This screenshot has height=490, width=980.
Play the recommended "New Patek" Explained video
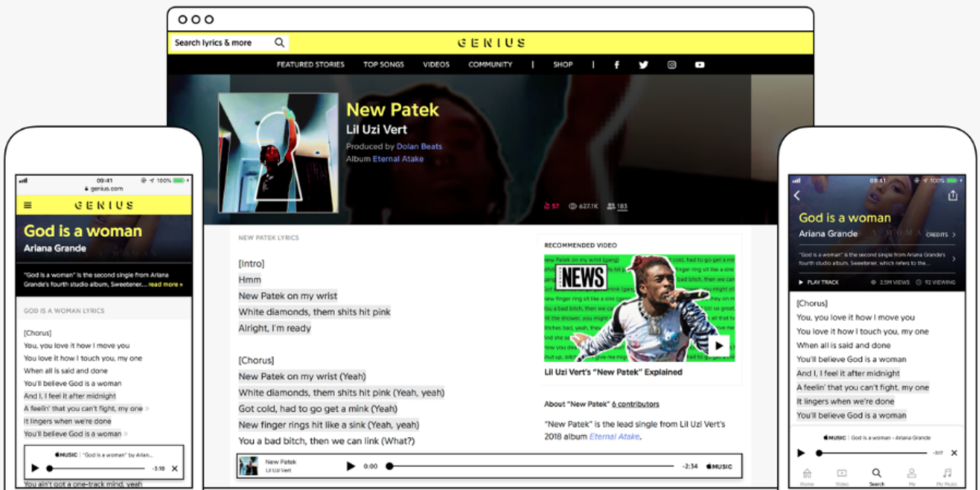pos(719,345)
